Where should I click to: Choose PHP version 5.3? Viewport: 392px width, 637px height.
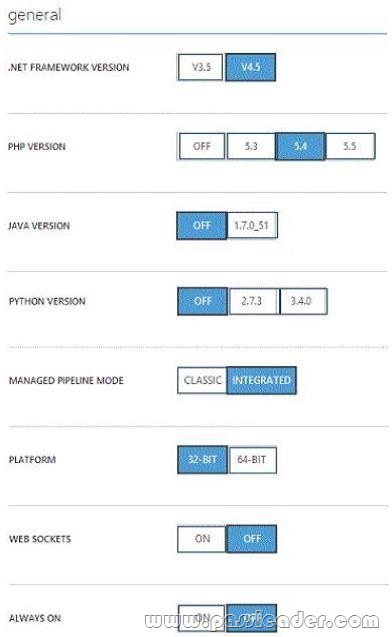point(251,146)
